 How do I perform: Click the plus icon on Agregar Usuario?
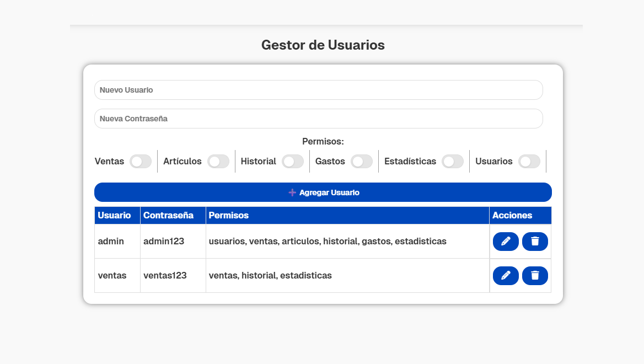pyautogui.click(x=292, y=192)
